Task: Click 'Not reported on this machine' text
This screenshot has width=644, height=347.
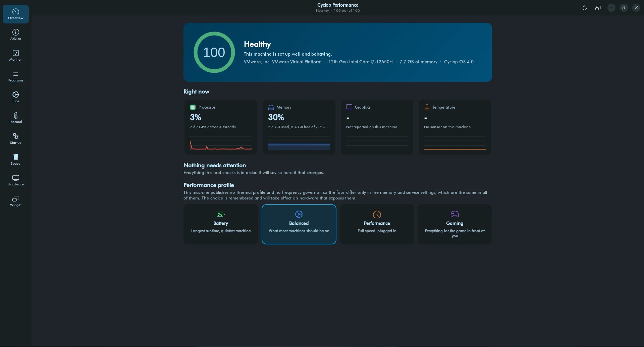Action: (372, 127)
